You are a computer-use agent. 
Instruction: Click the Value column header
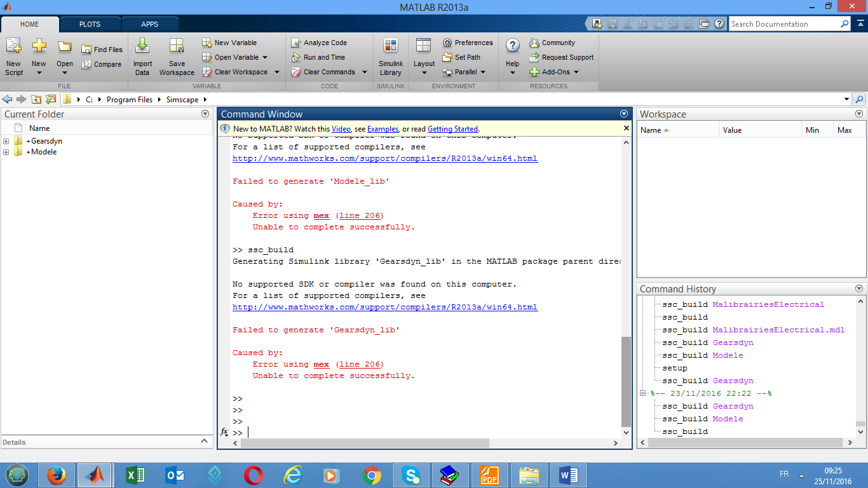[x=761, y=130]
